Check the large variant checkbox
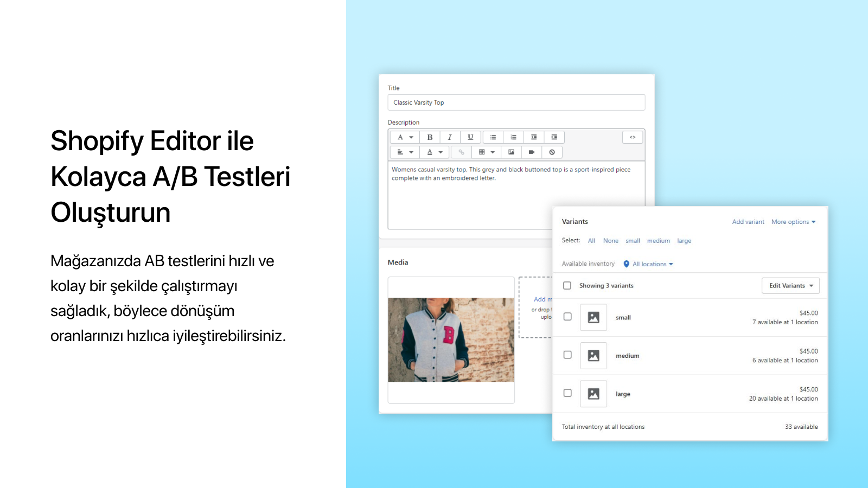 pos(567,393)
